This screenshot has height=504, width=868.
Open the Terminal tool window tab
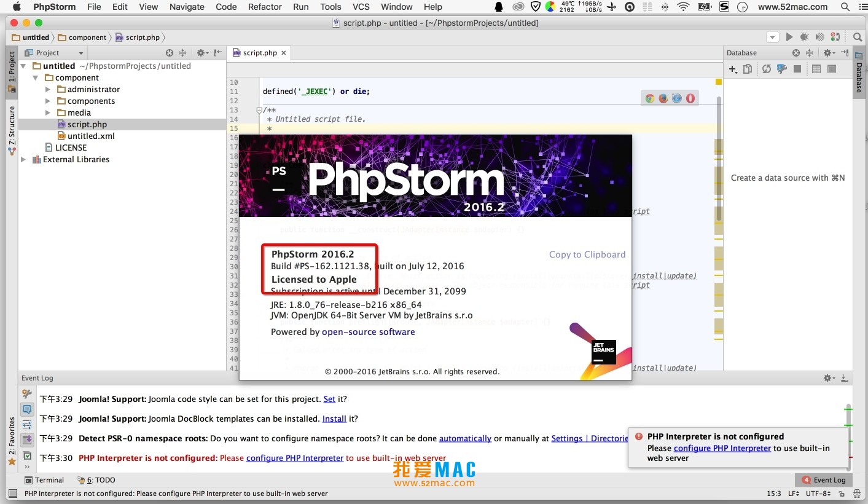click(x=44, y=480)
